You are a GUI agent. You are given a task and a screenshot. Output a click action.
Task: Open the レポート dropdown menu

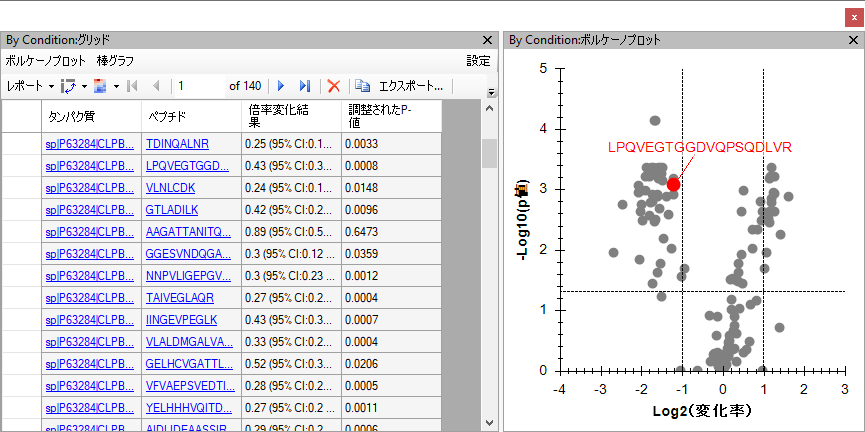[x=30, y=87]
